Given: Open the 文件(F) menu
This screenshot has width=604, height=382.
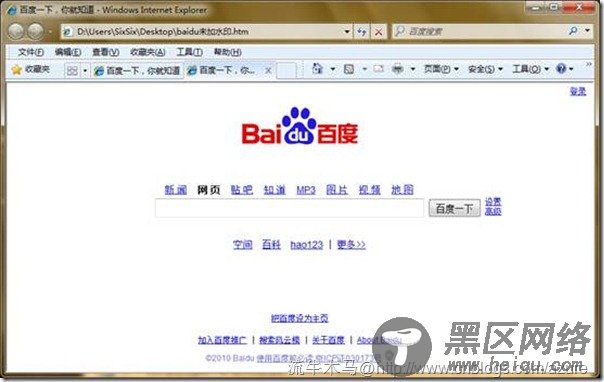Looking at the screenshot, I should point(31,52).
